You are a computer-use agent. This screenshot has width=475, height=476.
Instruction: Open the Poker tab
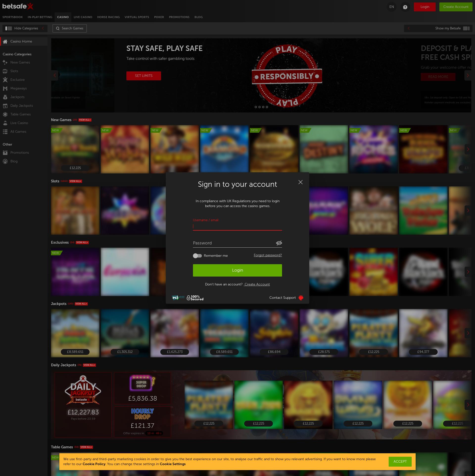coord(159,17)
